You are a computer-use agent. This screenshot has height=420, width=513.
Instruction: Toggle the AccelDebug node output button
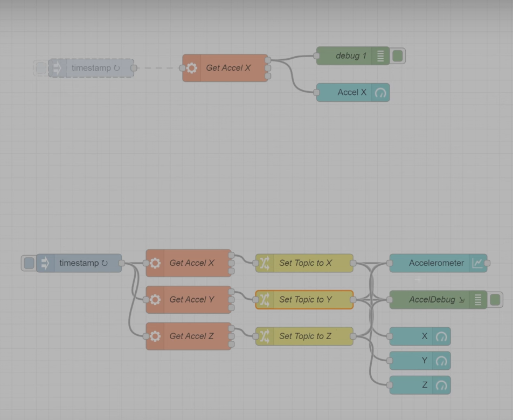(x=495, y=300)
